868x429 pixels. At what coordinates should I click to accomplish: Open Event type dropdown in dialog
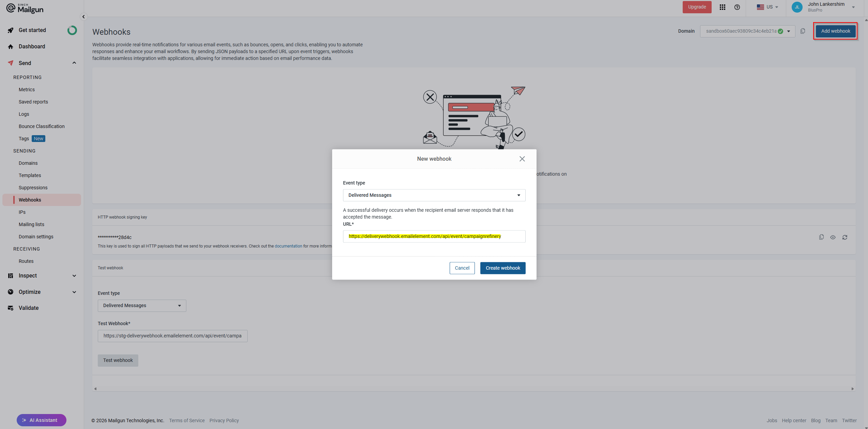[x=434, y=195]
